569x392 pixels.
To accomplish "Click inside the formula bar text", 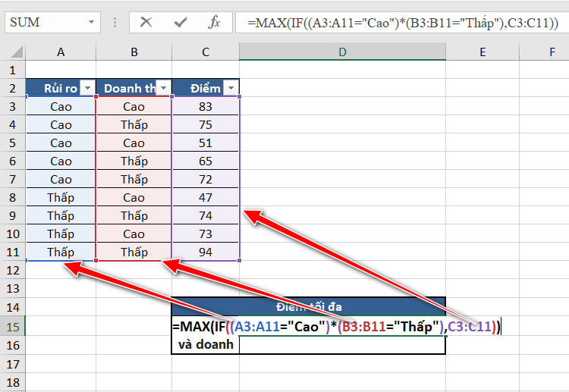I will (x=402, y=23).
